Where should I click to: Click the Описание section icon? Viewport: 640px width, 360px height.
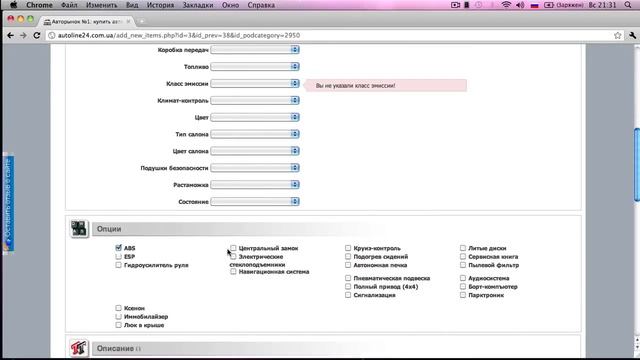click(79, 348)
